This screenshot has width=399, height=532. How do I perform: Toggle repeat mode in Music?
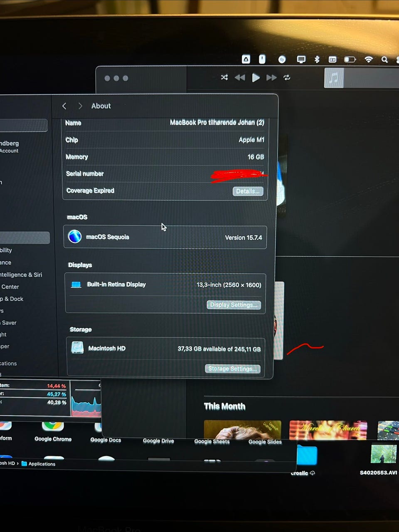coord(287,77)
